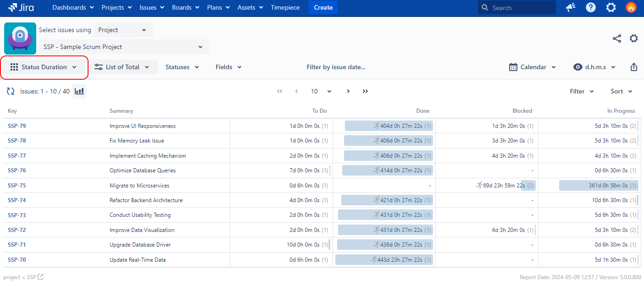Expand the Status Duration report dropdown

click(x=44, y=67)
